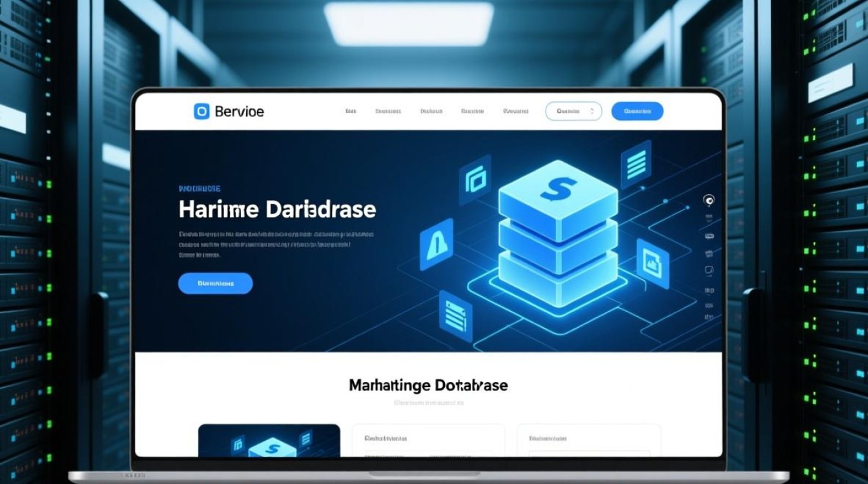Click the dark database thumbnail card at bottom

[269, 440]
